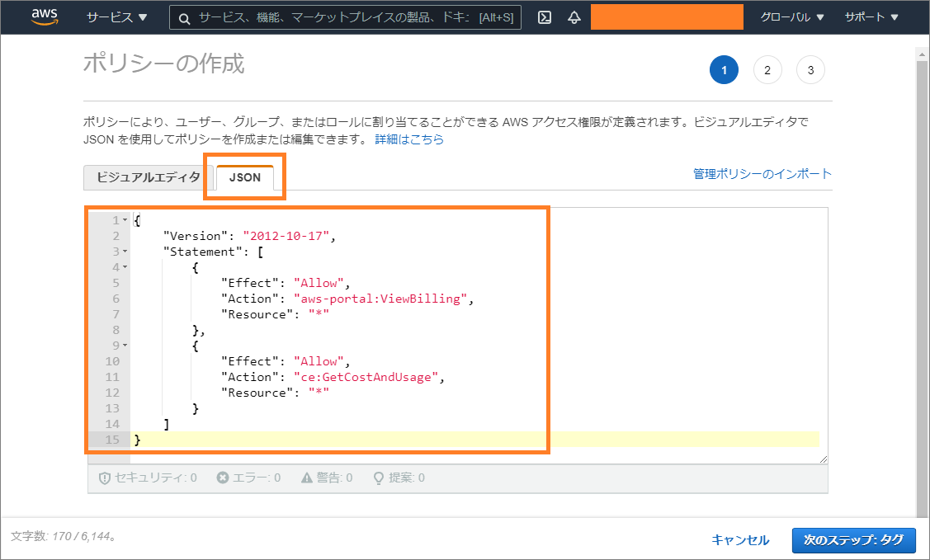Click the JSON editor resize handle

click(x=824, y=459)
